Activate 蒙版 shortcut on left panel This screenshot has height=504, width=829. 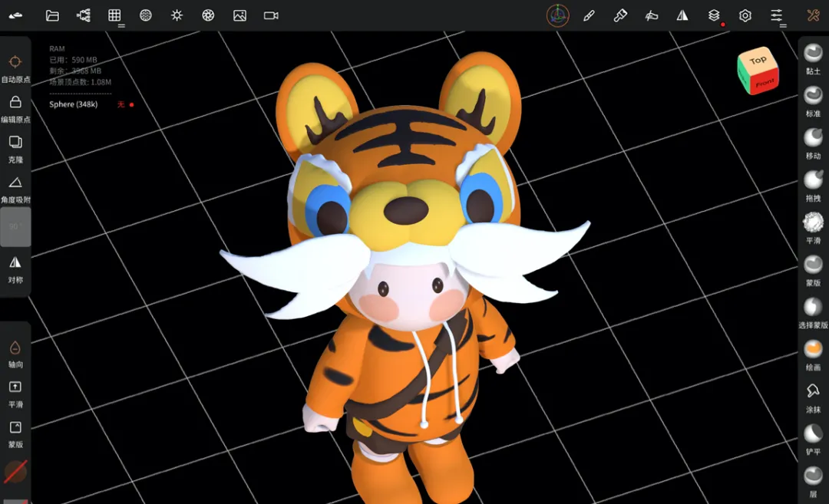(x=15, y=434)
